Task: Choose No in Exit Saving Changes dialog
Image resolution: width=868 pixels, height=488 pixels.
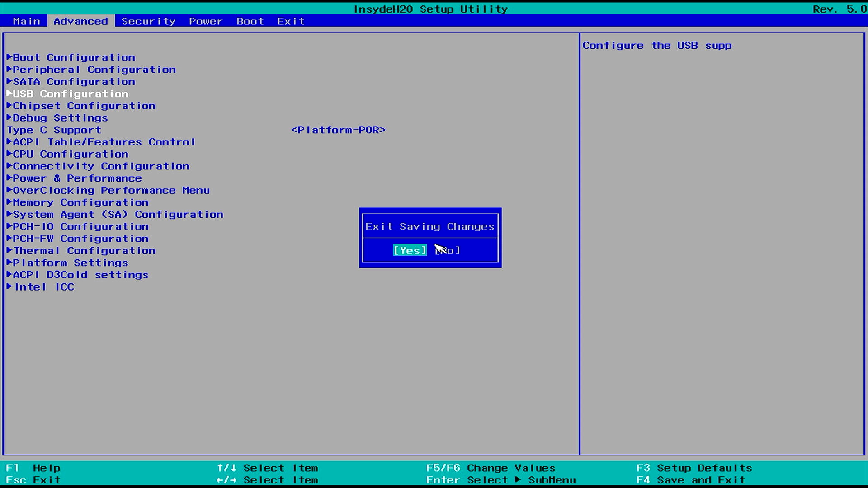Action: click(x=448, y=251)
